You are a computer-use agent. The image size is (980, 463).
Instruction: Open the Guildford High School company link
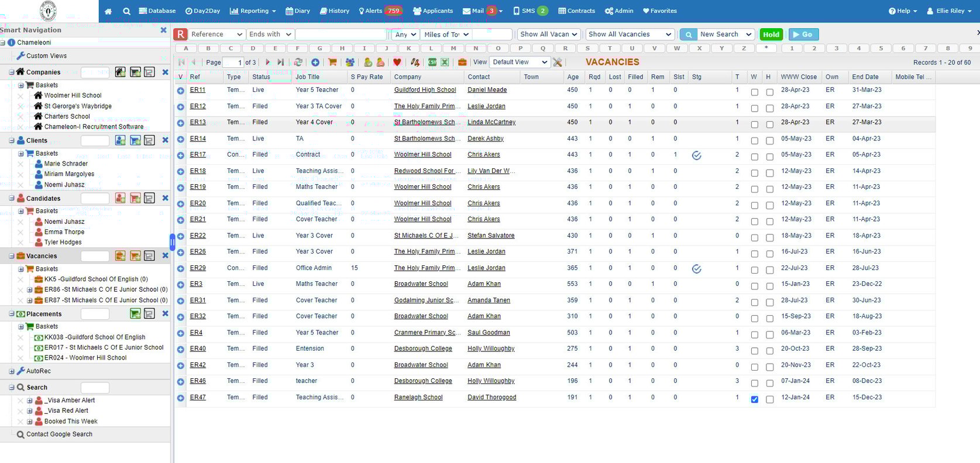[x=425, y=90]
